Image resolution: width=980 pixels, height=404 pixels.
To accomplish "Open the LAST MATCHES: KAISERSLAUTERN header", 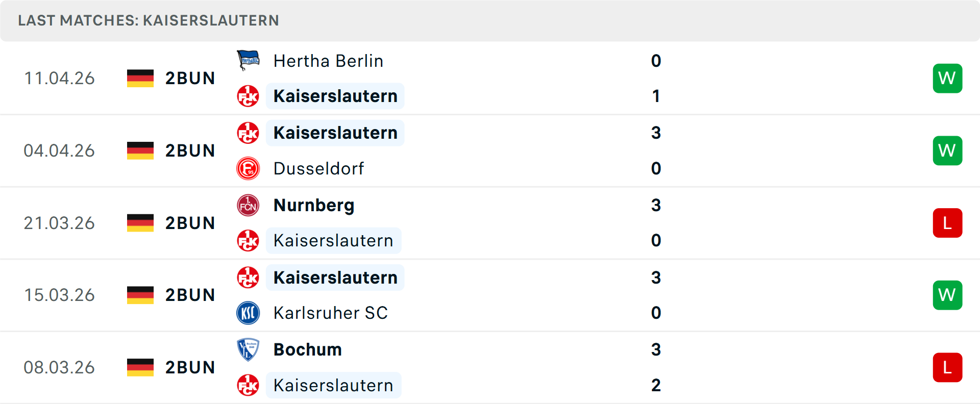I will tap(149, 20).
